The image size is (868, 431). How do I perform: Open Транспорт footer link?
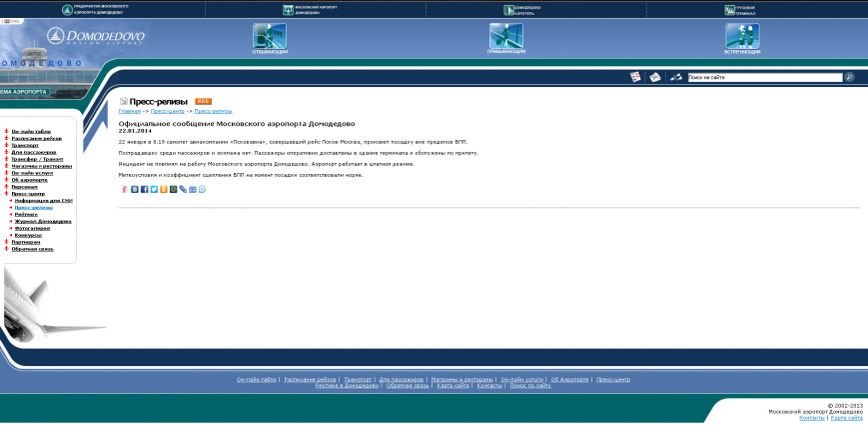click(x=358, y=379)
